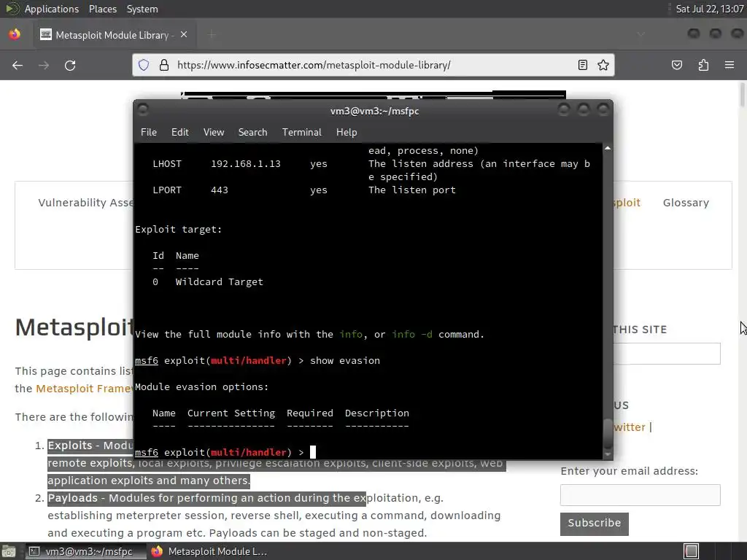Close the Metasploit Module Library tab

point(184,35)
